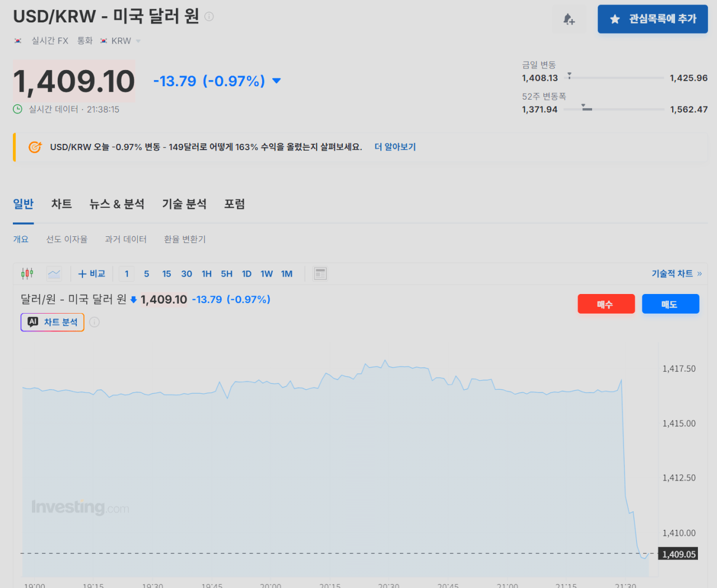This screenshot has height=588, width=717.
Task: Set chart interval to 1M
Action: click(x=287, y=274)
